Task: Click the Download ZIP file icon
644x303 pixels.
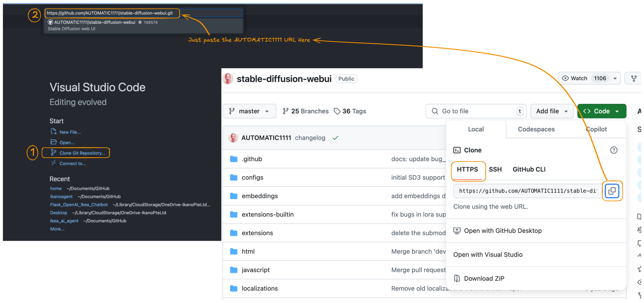Action: pyautogui.click(x=457, y=278)
